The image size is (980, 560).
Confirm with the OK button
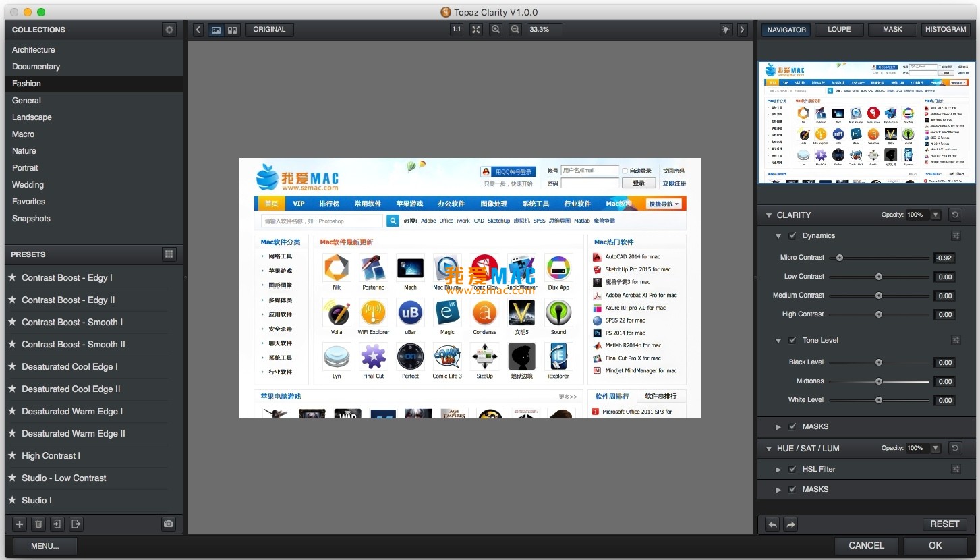point(935,546)
